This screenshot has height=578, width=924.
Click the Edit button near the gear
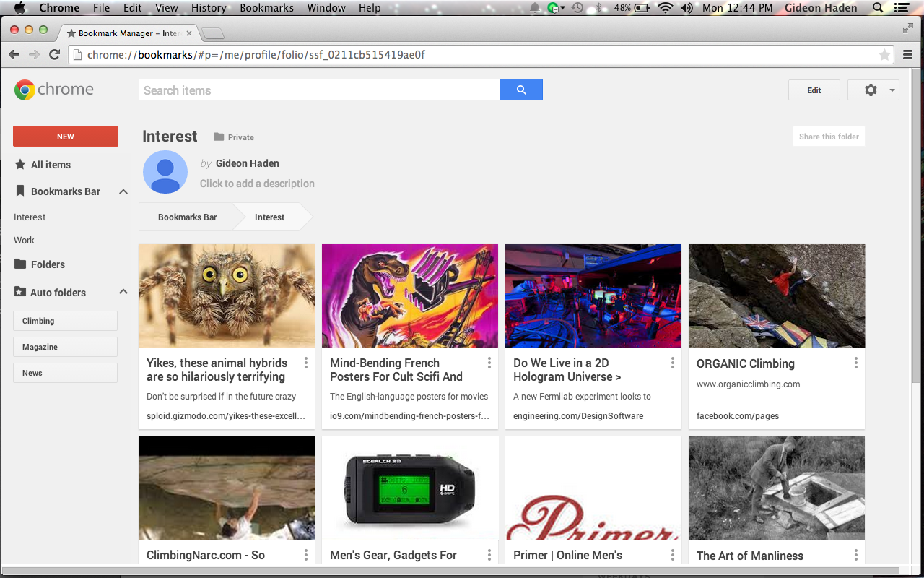814,90
